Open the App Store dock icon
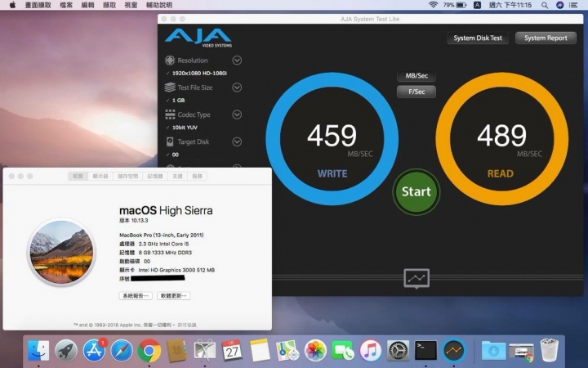588x368 pixels. pos(94,351)
